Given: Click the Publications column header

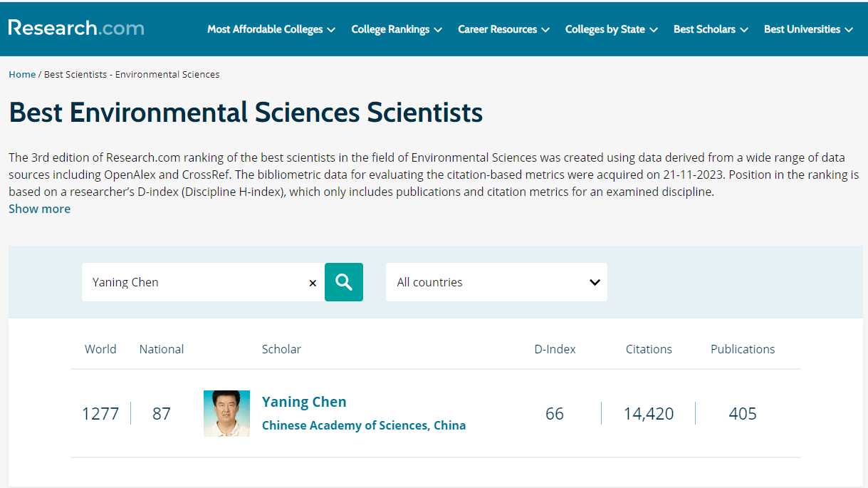Looking at the screenshot, I should click(743, 349).
